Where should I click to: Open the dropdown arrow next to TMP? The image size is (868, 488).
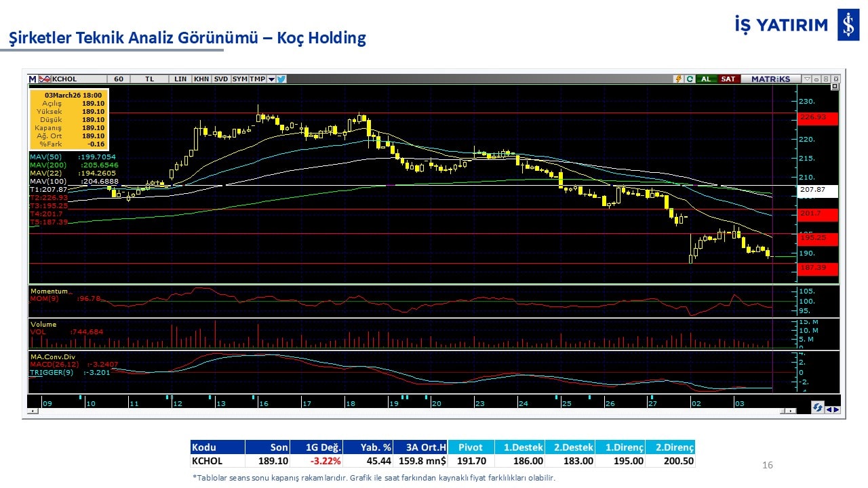click(x=271, y=79)
